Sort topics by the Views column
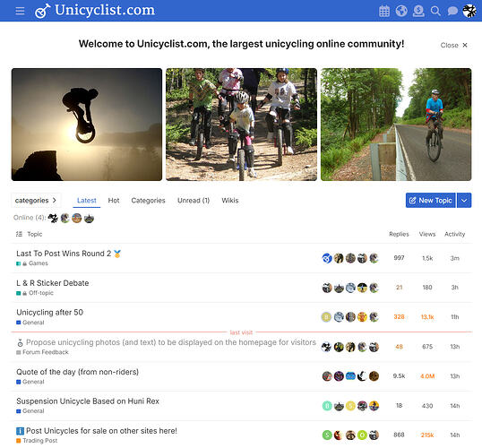The image size is (482, 448). 427,234
